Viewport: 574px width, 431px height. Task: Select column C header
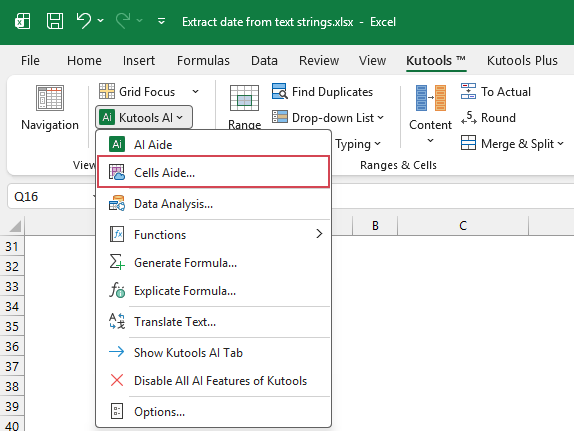click(463, 225)
